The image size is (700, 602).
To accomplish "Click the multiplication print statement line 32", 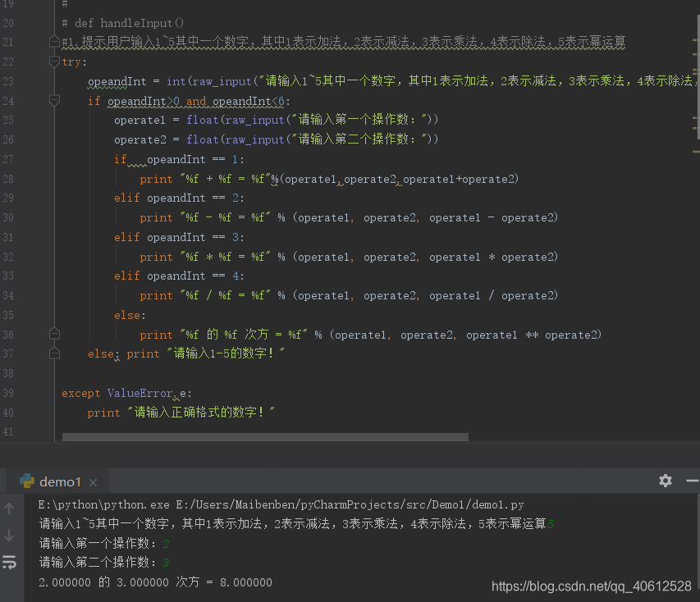I will (x=349, y=257).
